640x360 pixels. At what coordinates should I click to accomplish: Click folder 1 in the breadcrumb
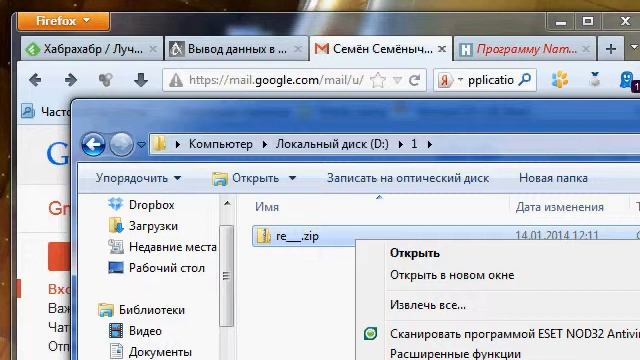414,144
